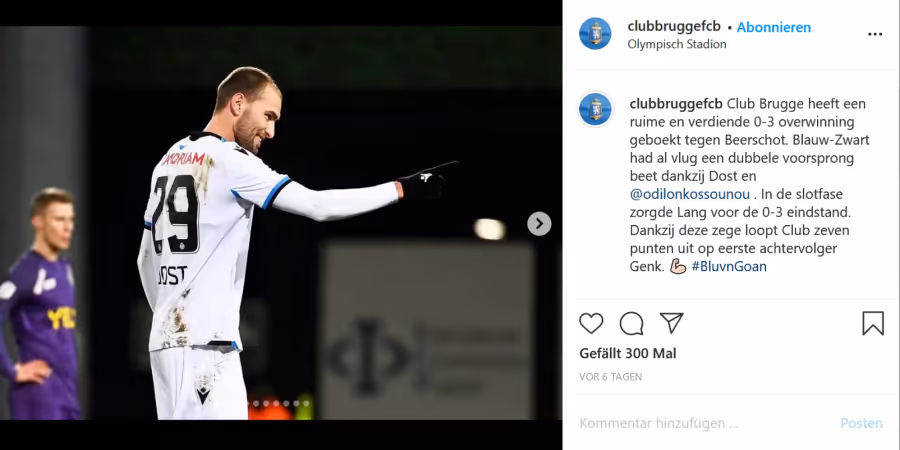The image size is (900, 450).
Task: Select the last carousel indicator dot
Action: tap(307, 404)
